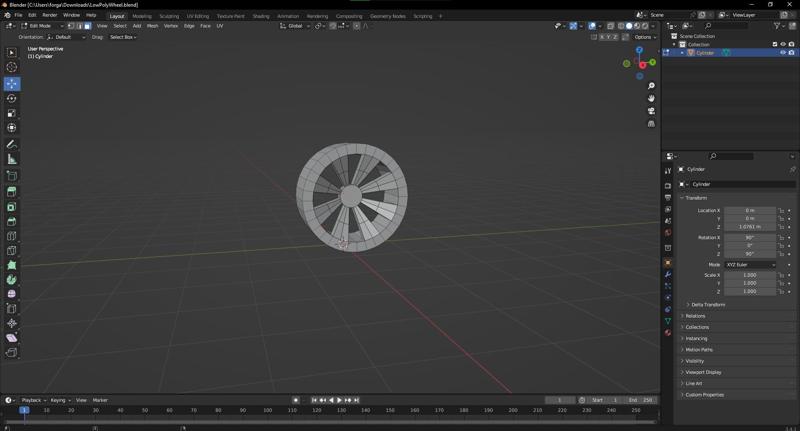This screenshot has width=800, height=431.
Task: Choose the Smooth vertices tool
Action: click(11, 294)
